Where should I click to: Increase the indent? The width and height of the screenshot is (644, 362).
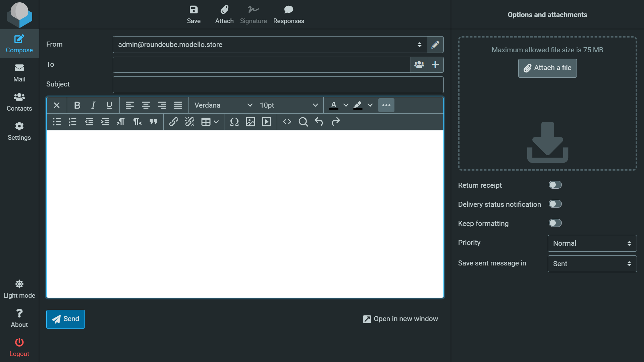coord(105,122)
